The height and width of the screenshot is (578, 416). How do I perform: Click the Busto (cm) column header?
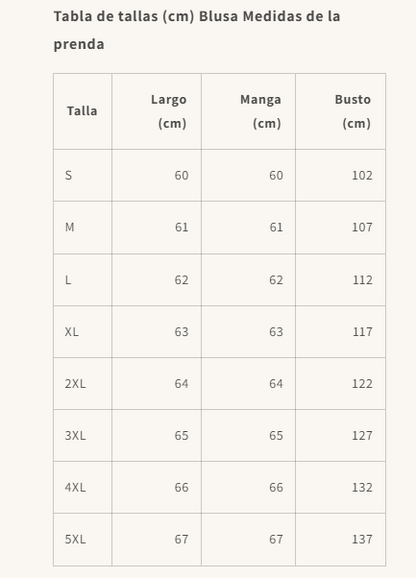coord(340,111)
